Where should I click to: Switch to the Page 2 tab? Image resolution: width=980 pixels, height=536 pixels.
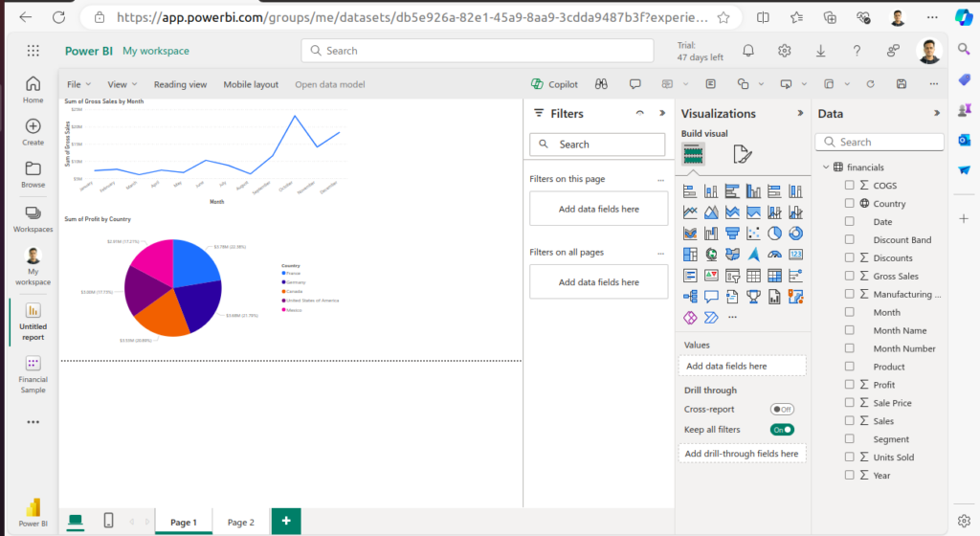click(240, 523)
